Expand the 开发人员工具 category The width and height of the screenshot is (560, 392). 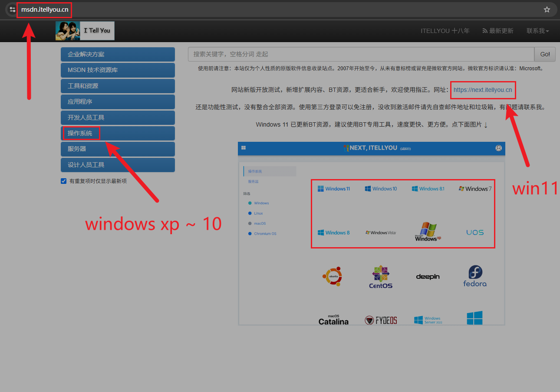point(118,118)
